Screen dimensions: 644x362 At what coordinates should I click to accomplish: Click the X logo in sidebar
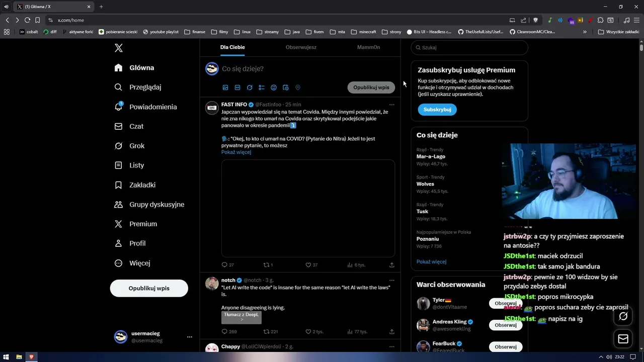pos(119,48)
